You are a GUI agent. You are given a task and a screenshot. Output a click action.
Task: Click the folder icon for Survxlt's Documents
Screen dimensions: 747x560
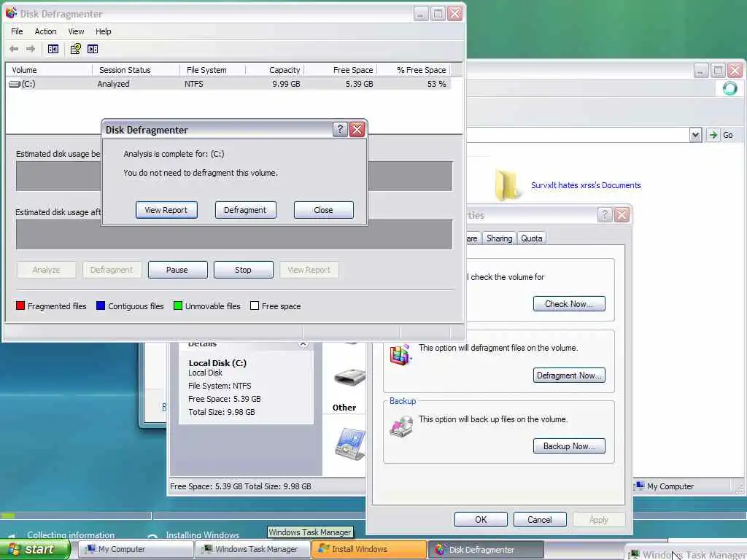pos(507,184)
